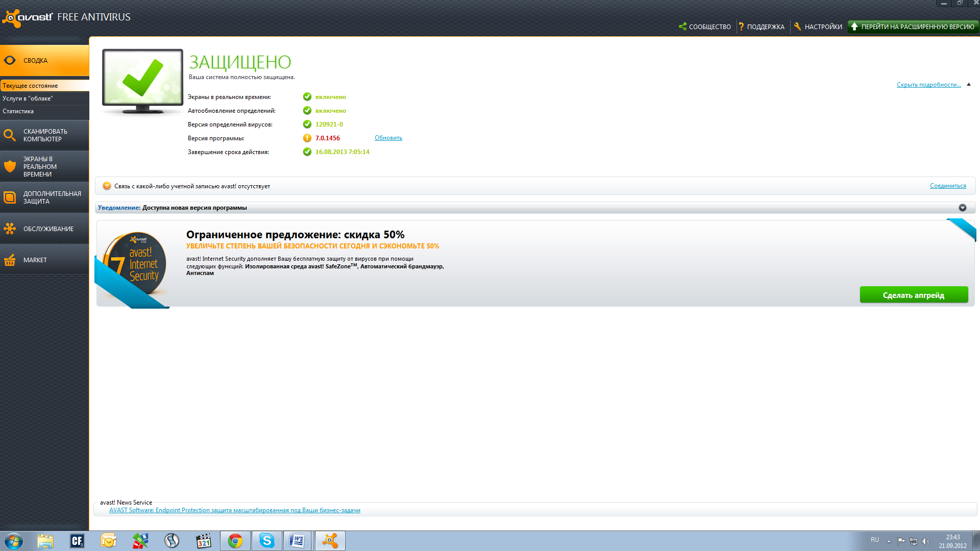Click the Community share icon

click(x=682, y=27)
